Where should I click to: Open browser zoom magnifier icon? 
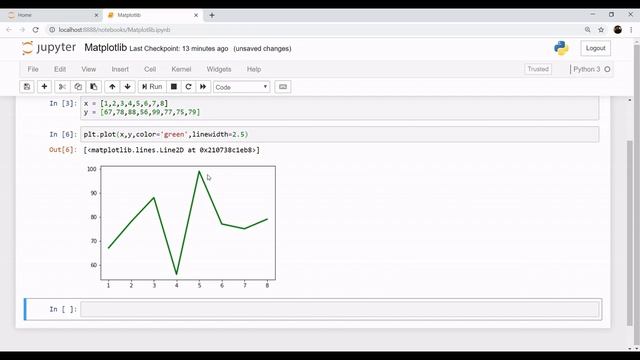[x=587, y=30]
